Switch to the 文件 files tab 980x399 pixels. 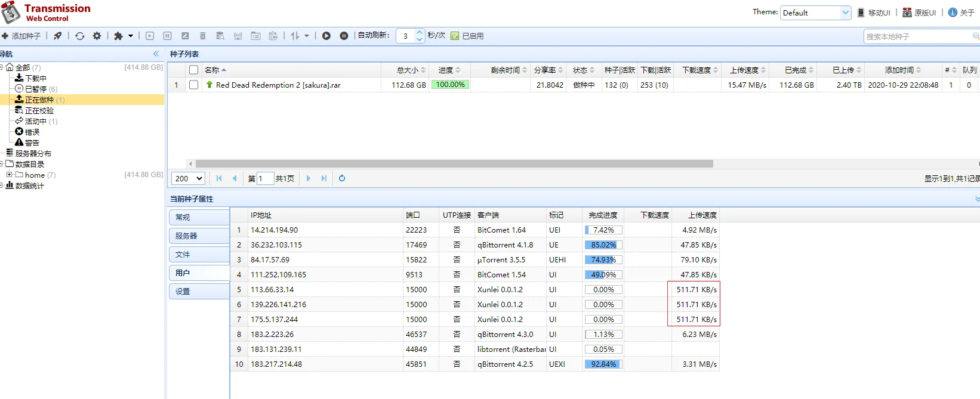coord(199,254)
